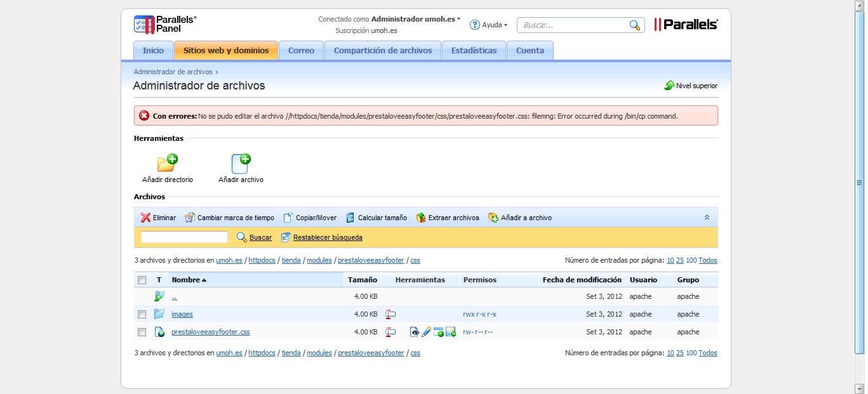Collapse the toolbar with double chevron
Image resolution: width=868 pixels, height=394 pixels.
coord(707,218)
